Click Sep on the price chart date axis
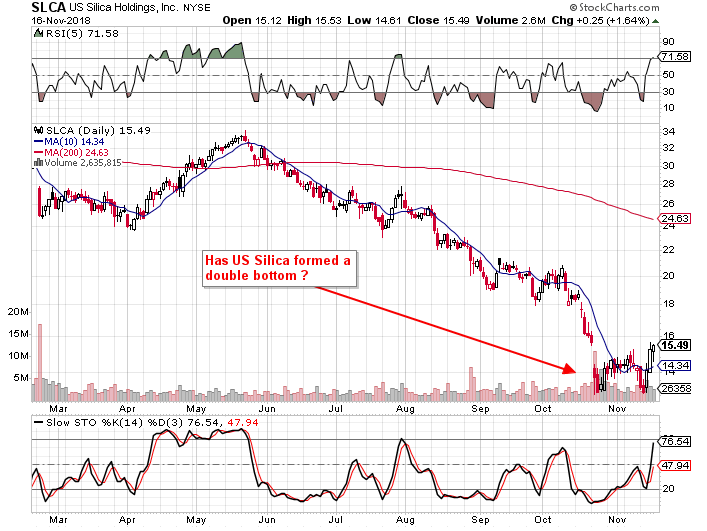Image resolution: width=707 pixels, height=531 pixels. 480,409
